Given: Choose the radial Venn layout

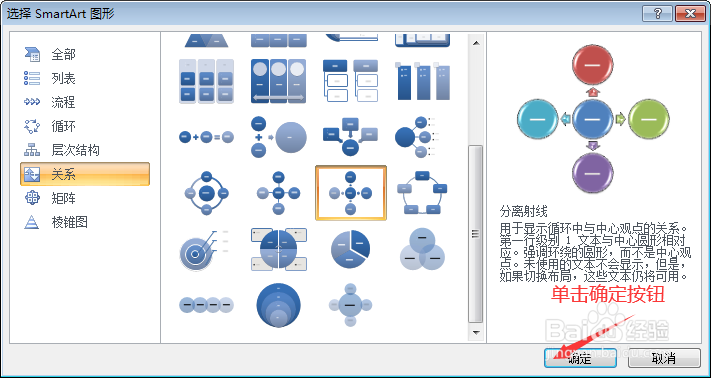Looking at the screenshot, I should [351, 305].
